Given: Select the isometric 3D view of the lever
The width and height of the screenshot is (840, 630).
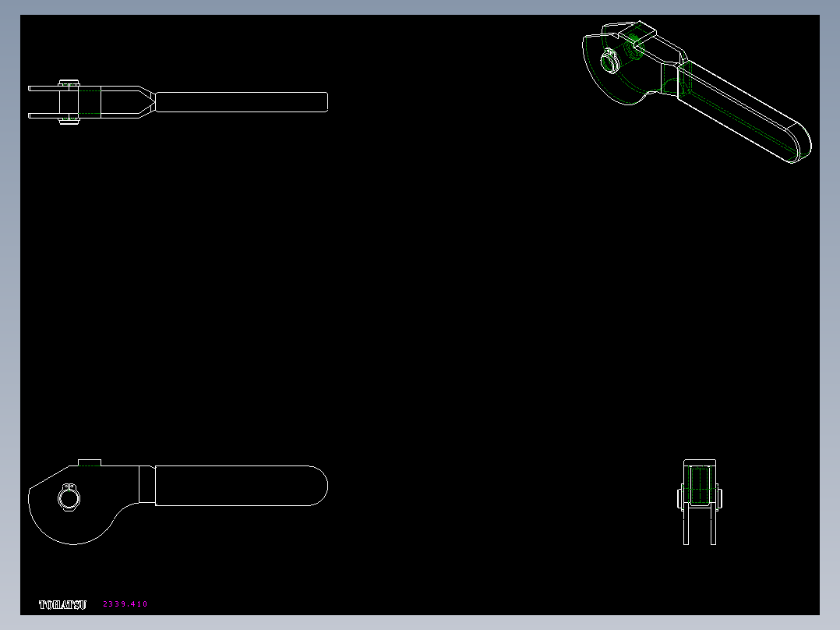Looking at the screenshot, I should pyautogui.click(x=697, y=92).
